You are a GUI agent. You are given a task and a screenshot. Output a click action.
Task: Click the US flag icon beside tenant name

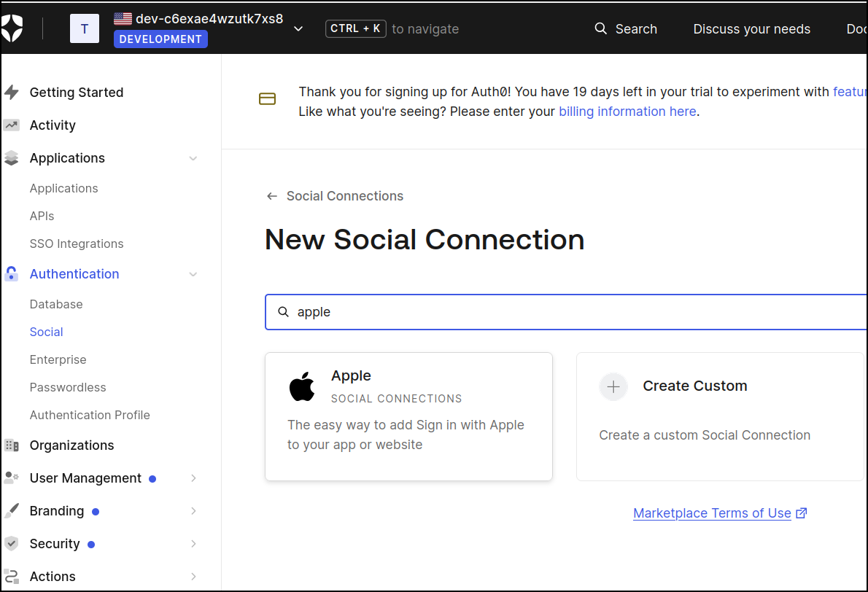(x=123, y=18)
